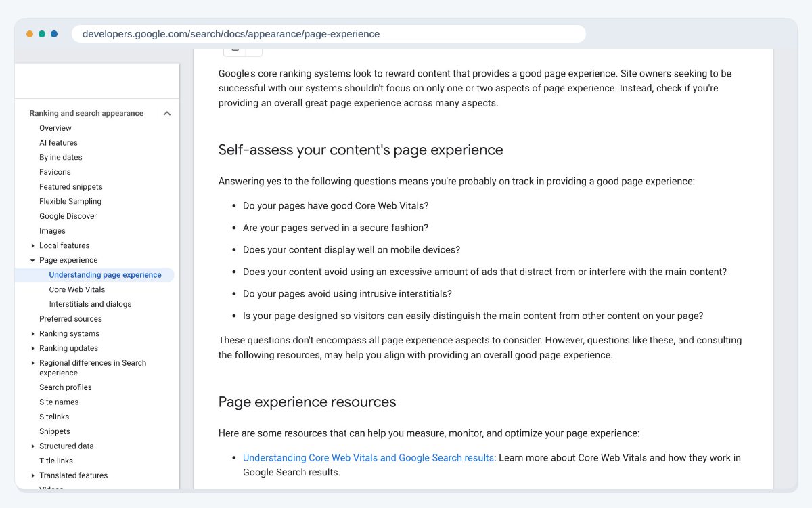Click the Local features label
Screen dimensions: 812x508
(64, 246)
